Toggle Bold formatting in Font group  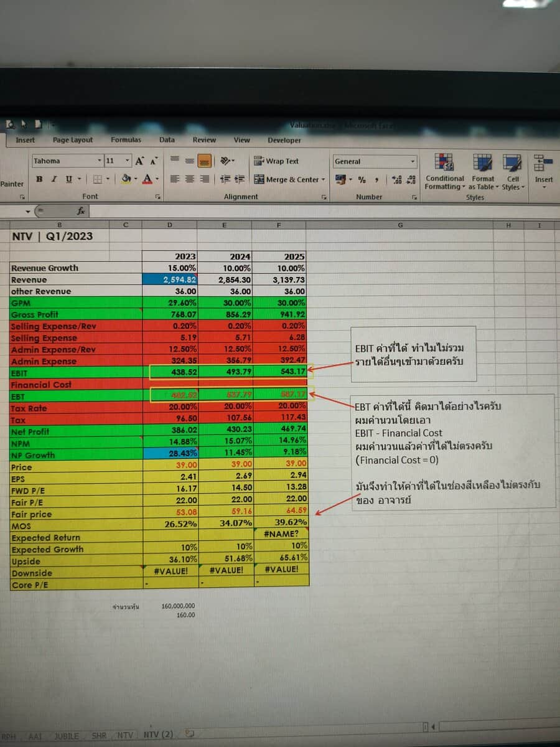tap(40, 179)
